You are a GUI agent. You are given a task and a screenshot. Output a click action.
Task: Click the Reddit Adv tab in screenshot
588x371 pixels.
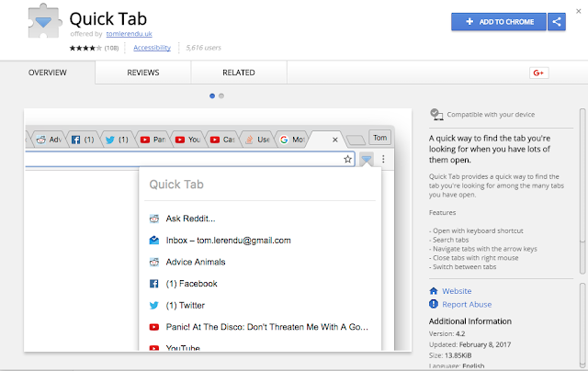(49, 140)
